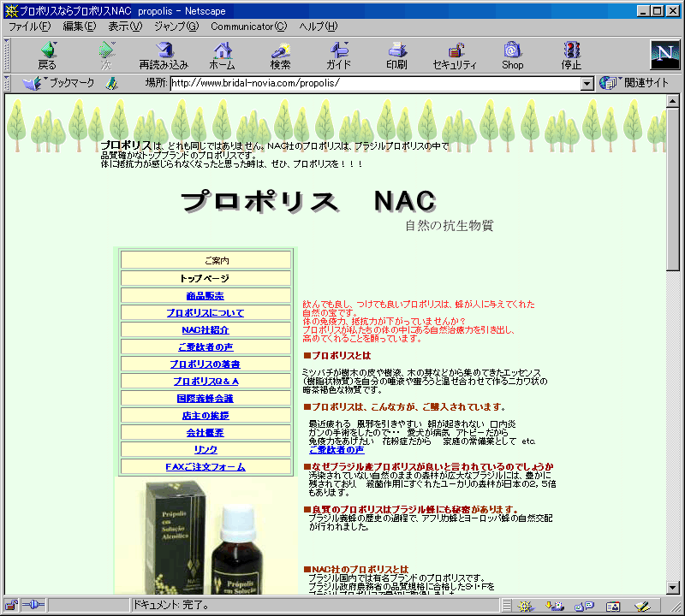
Task: Open the FAXご注文フォーム link
Action: pyautogui.click(x=205, y=466)
